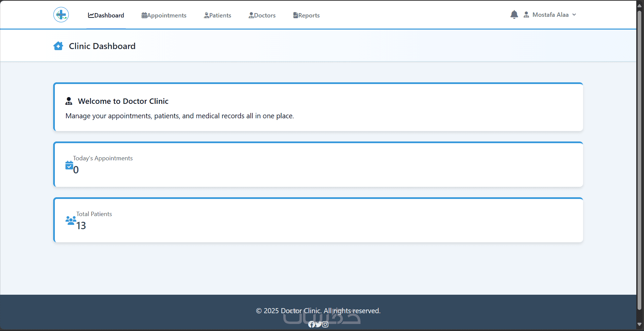
Task: Open the Instagram link in the footer
Action: click(325, 324)
